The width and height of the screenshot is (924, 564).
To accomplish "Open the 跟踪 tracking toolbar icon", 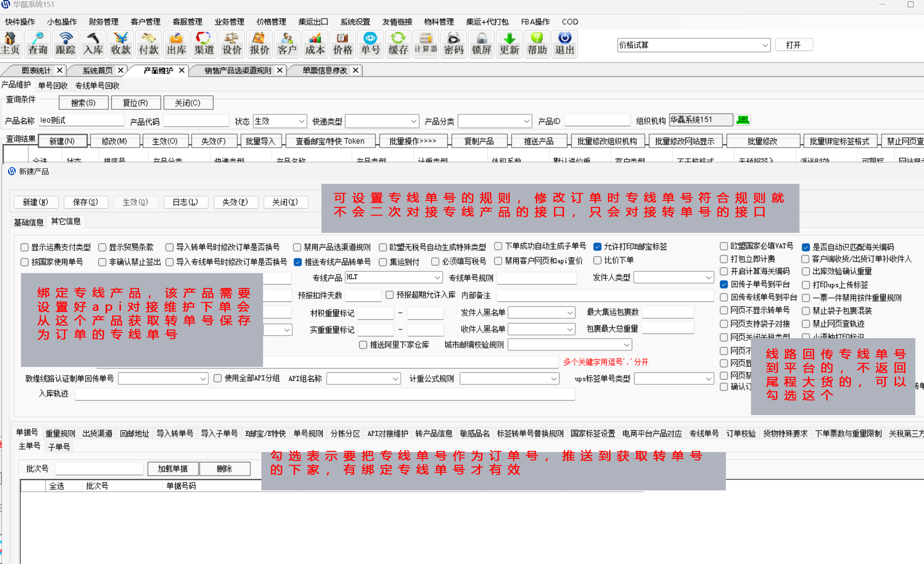I will 65,44.
